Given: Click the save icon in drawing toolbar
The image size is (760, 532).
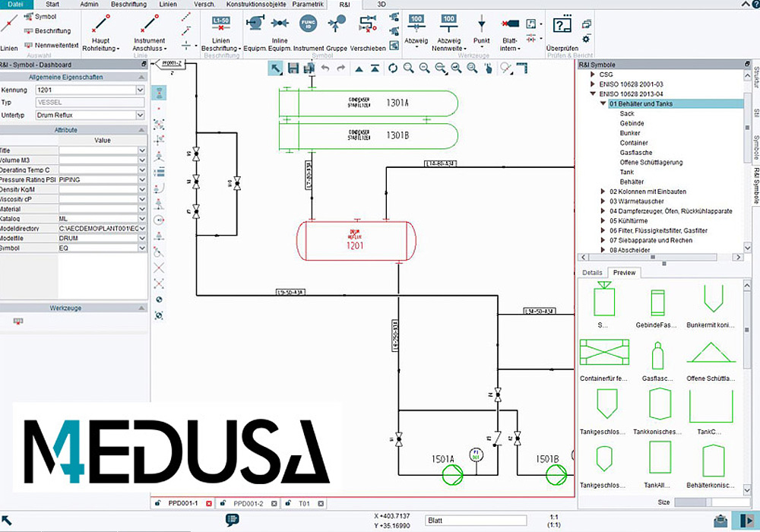Looking at the screenshot, I should (x=293, y=68).
